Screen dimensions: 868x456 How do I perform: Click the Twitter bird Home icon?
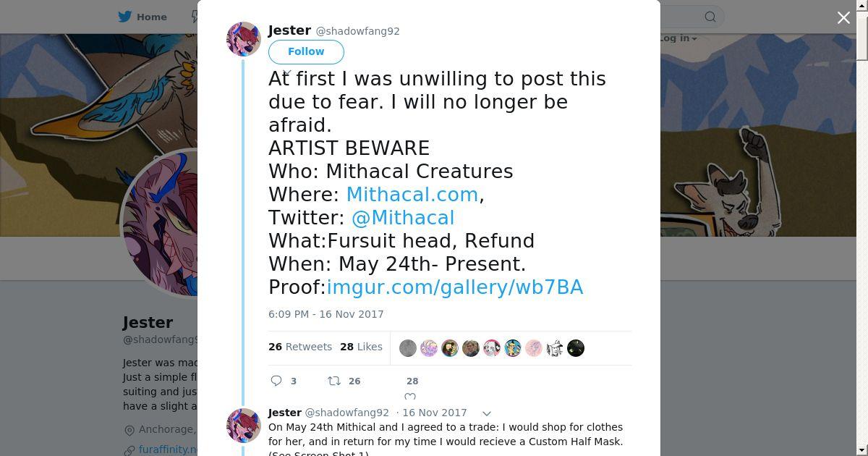(125, 17)
